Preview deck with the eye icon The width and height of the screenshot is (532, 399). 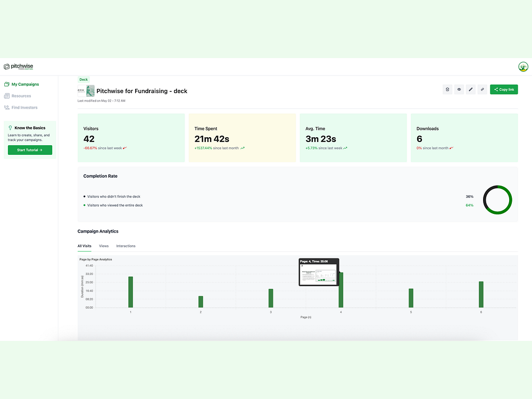[459, 89]
